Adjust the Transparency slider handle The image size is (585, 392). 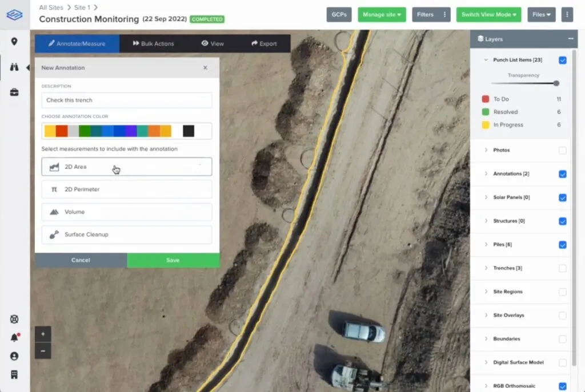click(556, 83)
